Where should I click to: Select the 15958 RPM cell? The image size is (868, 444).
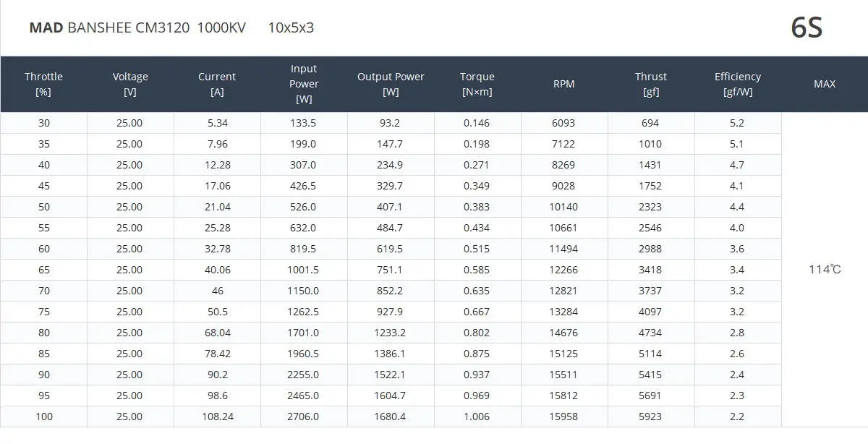[564, 417]
